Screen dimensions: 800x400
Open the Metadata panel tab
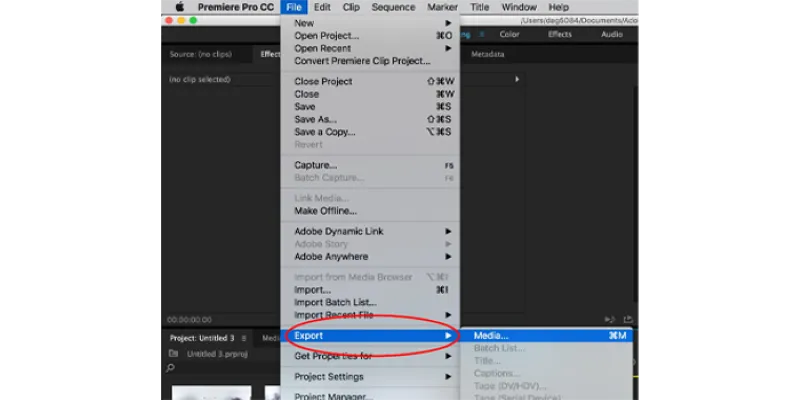pos(488,54)
